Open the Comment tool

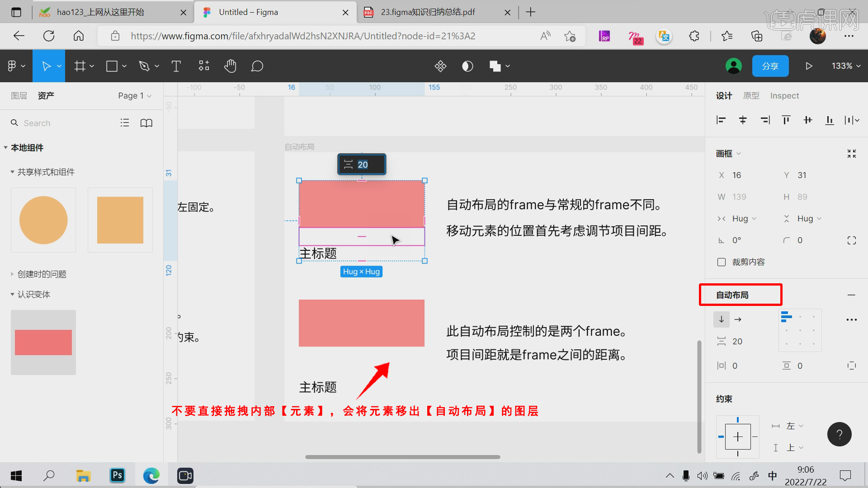click(x=257, y=66)
